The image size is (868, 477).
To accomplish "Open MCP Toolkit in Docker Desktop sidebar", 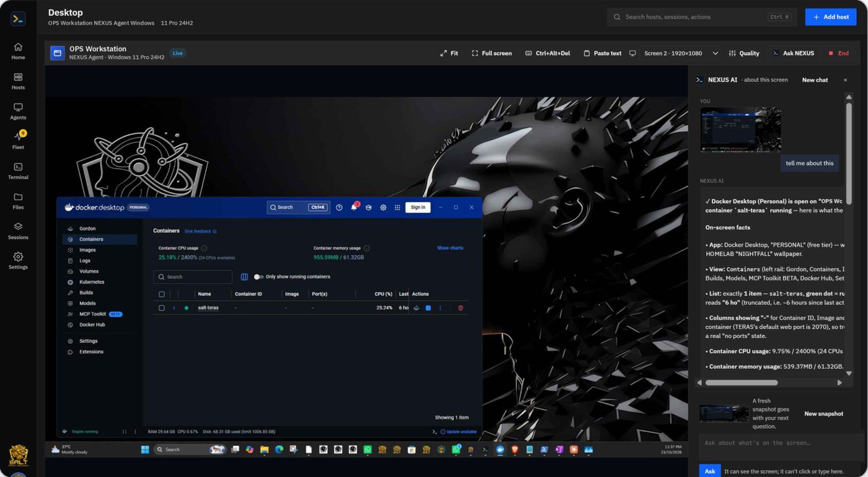I will [x=93, y=314].
